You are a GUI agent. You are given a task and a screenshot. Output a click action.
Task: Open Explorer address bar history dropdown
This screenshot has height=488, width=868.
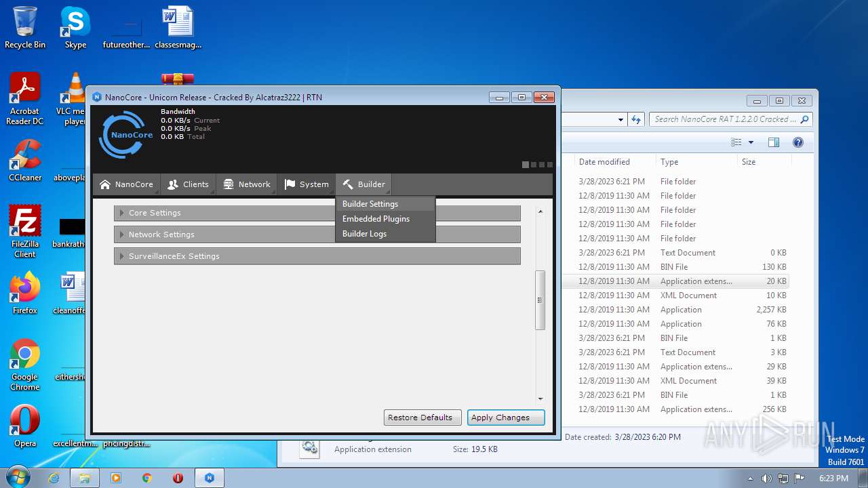coord(620,119)
